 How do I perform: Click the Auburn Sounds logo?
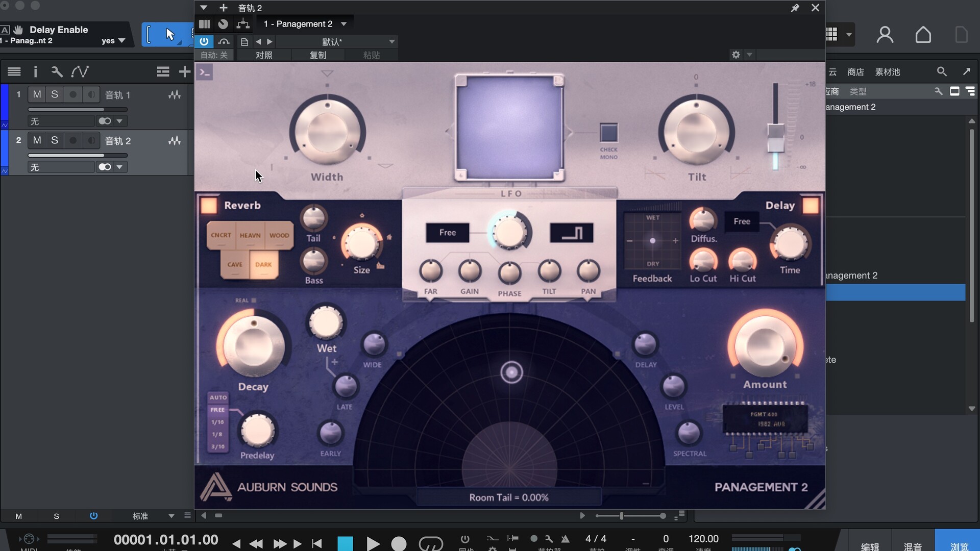269,487
